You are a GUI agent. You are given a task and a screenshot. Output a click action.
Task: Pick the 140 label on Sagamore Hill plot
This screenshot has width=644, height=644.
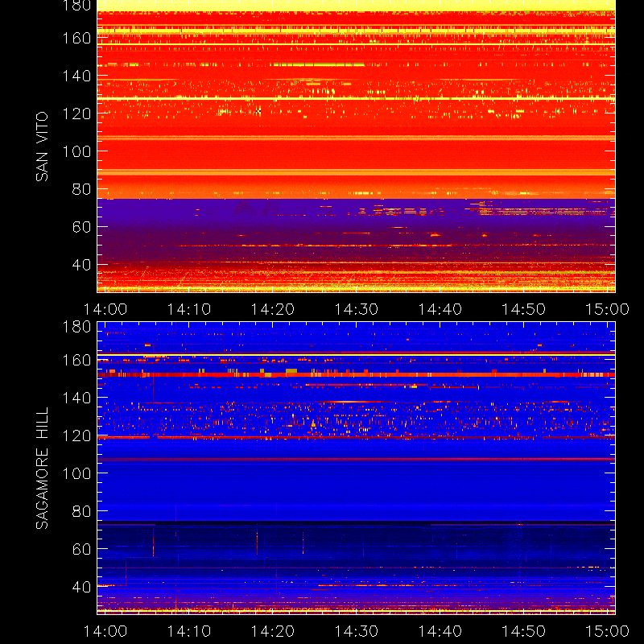click(x=76, y=398)
